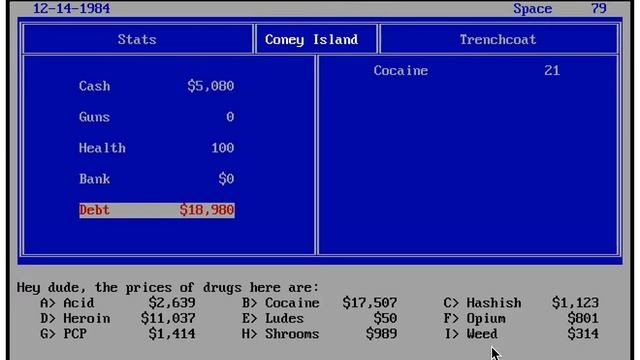Click the Cocaine price $17,507

pyautogui.click(x=370, y=303)
